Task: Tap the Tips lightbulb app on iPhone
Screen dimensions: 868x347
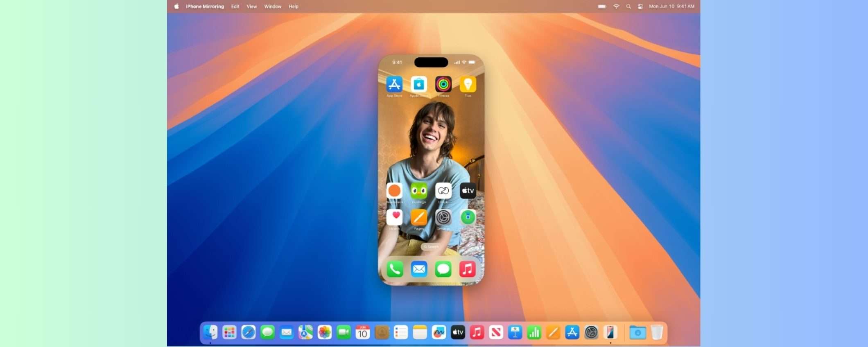Action: pyautogui.click(x=468, y=84)
